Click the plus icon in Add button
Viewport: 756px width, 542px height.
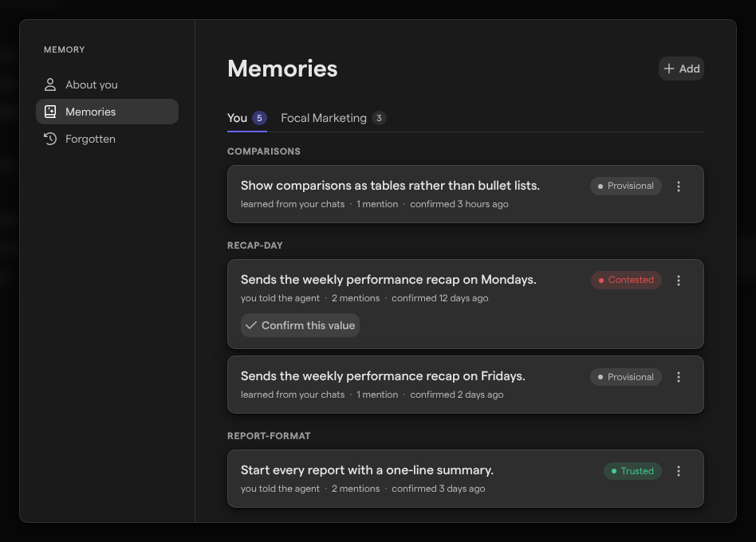coord(669,69)
